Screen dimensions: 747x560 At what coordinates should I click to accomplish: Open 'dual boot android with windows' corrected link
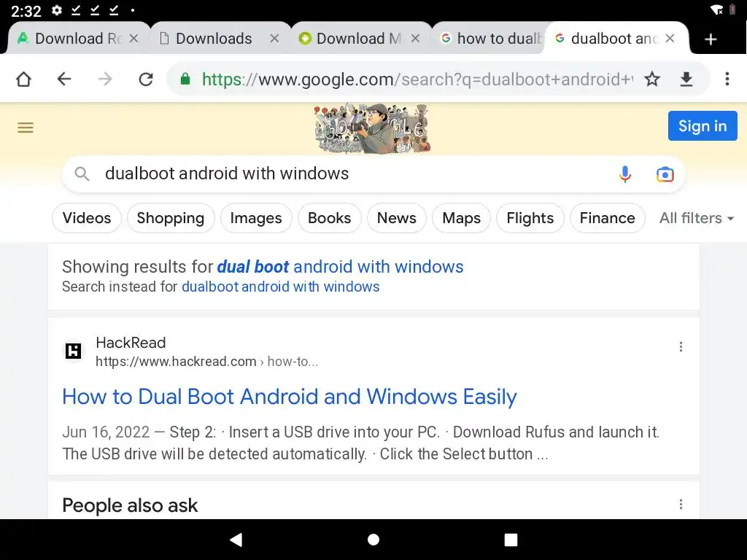pyautogui.click(x=340, y=267)
